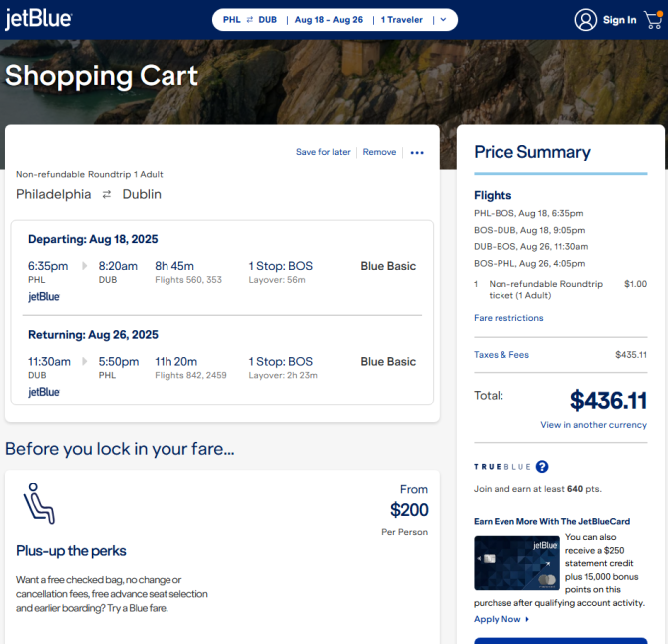Image resolution: width=668 pixels, height=644 pixels.
Task: Open the three-dot more options menu
Action: point(417,153)
